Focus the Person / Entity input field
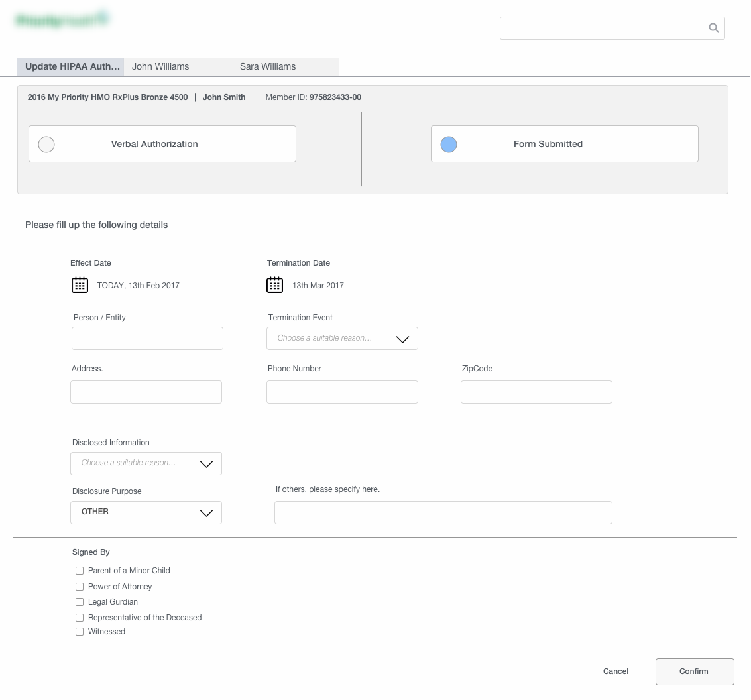This screenshot has width=751, height=700. 147,339
